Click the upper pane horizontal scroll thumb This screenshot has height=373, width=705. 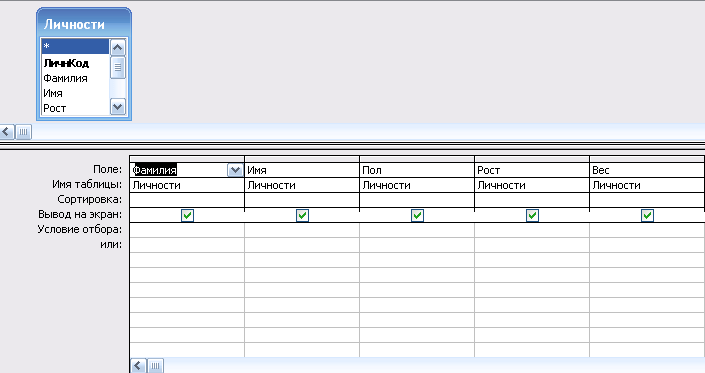23,132
